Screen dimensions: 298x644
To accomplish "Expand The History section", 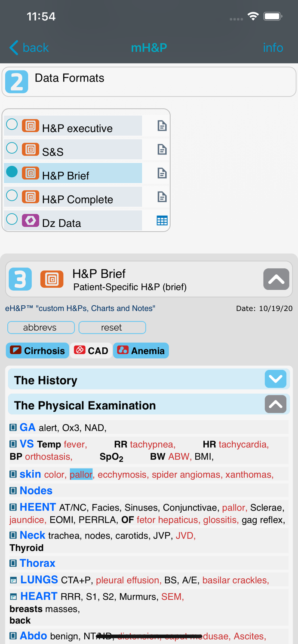I will tap(276, 379).
